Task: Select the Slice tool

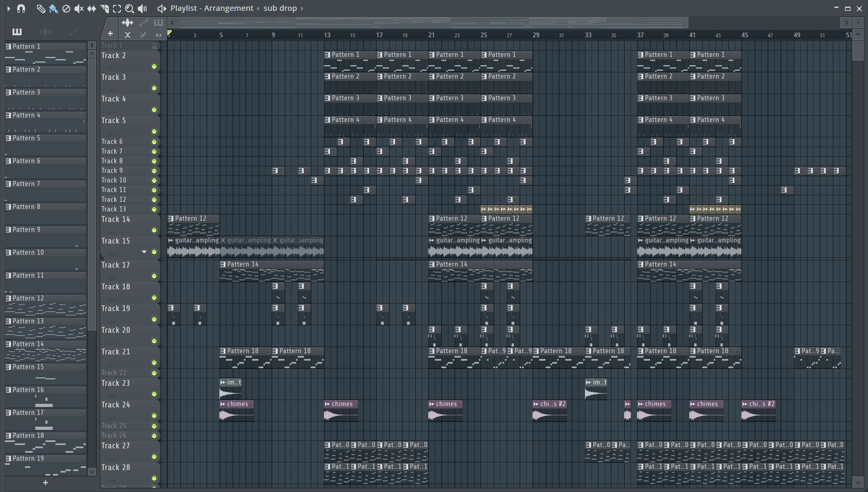Action: point(105,8)
